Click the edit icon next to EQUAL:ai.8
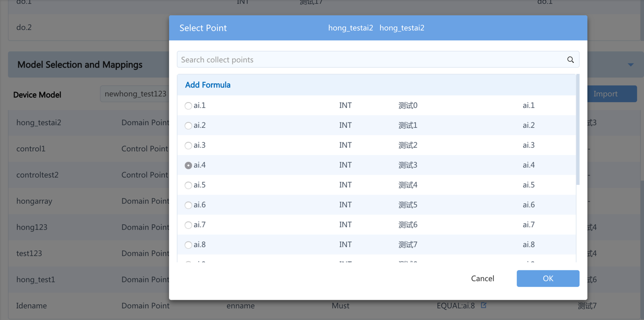 click(x=484, y=305)
